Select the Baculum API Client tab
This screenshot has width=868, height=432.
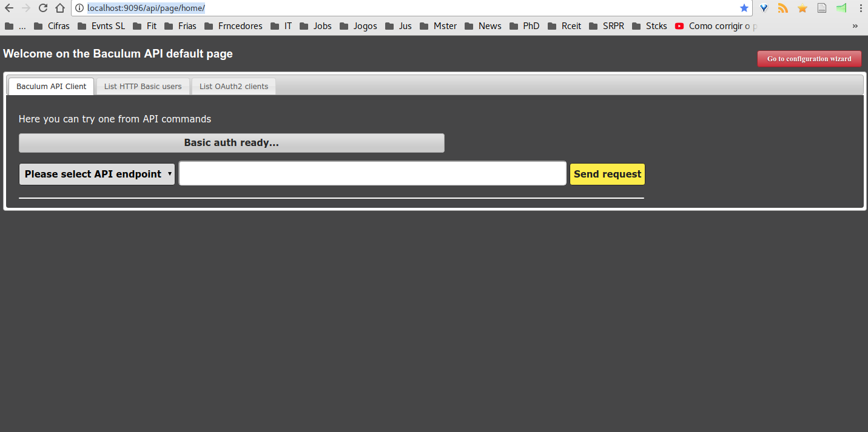[52, 87]
